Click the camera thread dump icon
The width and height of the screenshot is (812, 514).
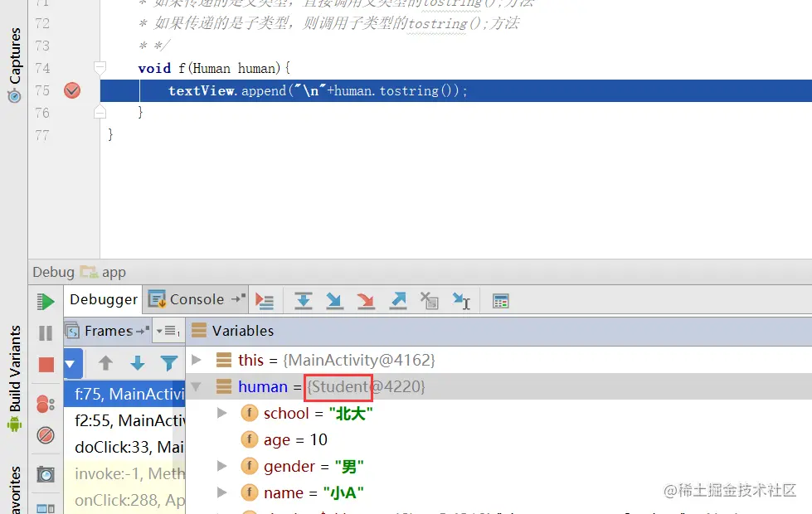pyautogui.click(x=46, y=473)
